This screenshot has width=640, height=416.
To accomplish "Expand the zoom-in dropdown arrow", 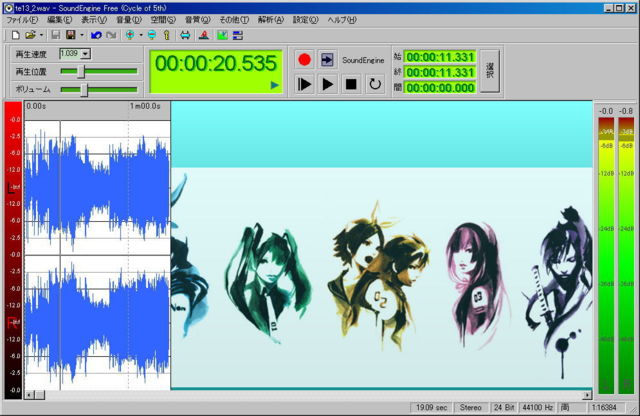I will [x=141, y=35].
